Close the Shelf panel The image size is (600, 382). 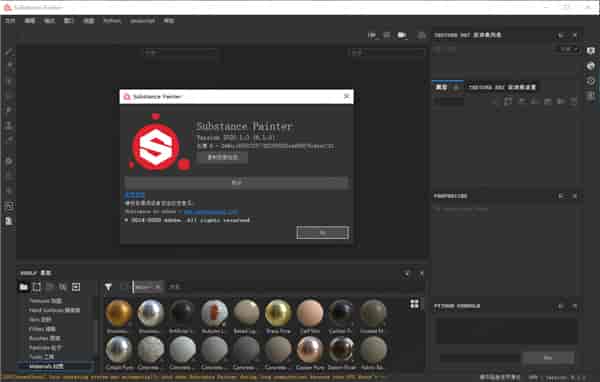coord(421,273)
